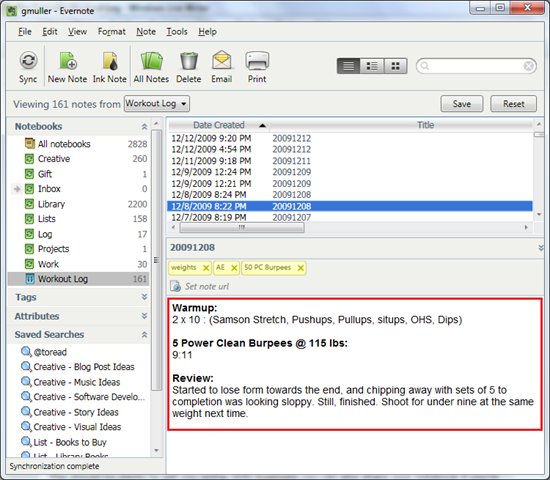Click the note title 20091208
Viewport: 550px width, 480px height.
tap(192, 248)
